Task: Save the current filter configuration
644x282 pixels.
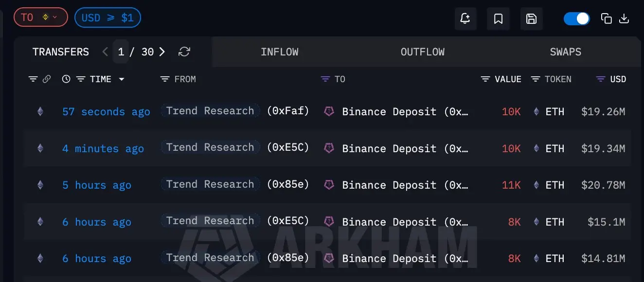Action: coord(531,18)
